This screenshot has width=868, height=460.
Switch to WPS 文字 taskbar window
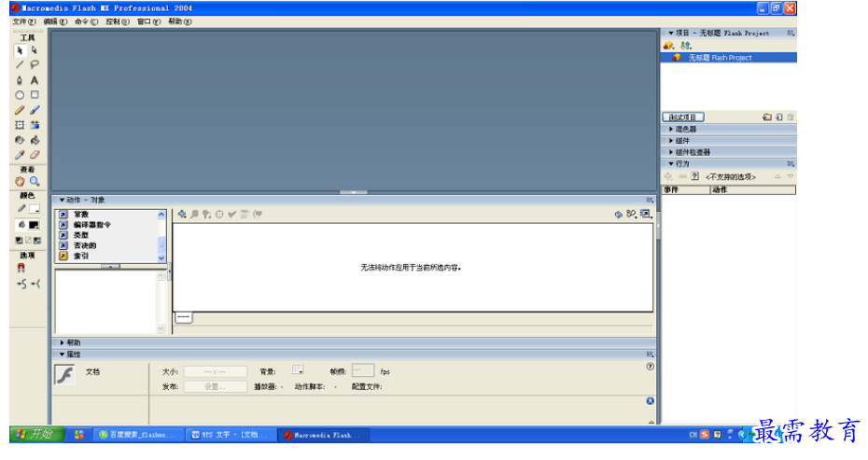click(231, 435)
